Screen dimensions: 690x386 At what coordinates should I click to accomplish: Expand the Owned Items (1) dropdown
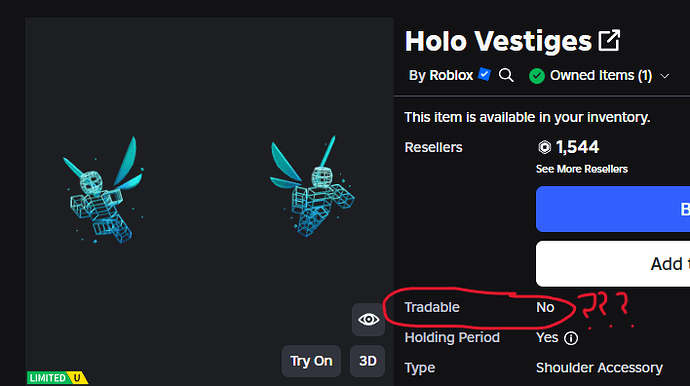[x=601, y=76]
